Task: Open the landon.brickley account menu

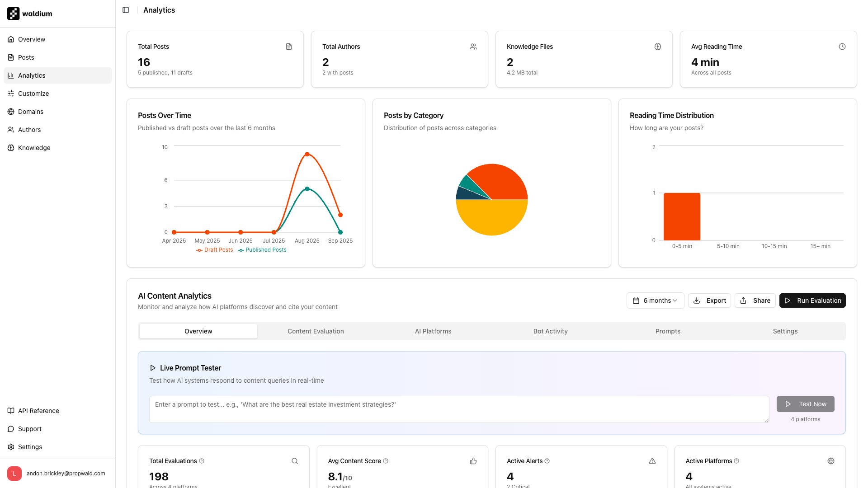Action: pyautogui.click(x=57, y=474)
